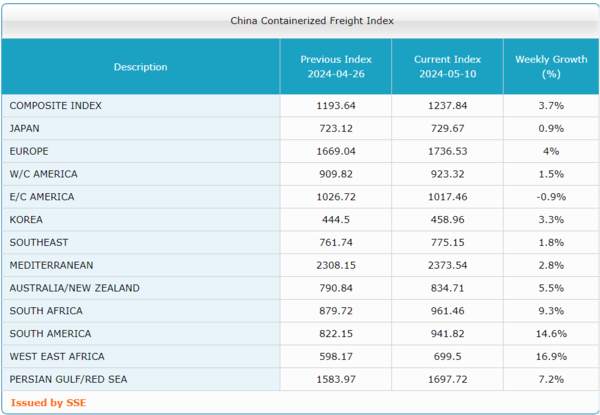Click the SOUTH AMERICA row label
Viewport: 600px width, 415px height.
click(x=50, y=333)
